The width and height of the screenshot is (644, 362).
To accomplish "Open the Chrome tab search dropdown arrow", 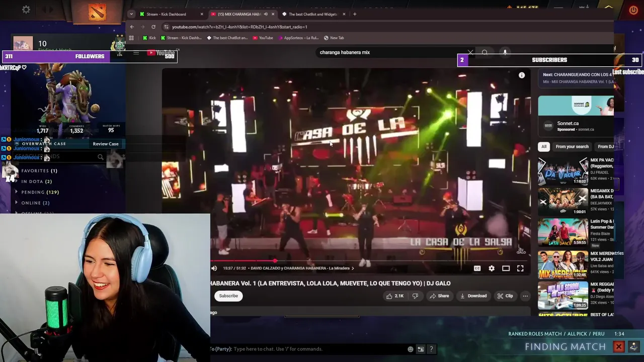I will click(x=131, y=14).
